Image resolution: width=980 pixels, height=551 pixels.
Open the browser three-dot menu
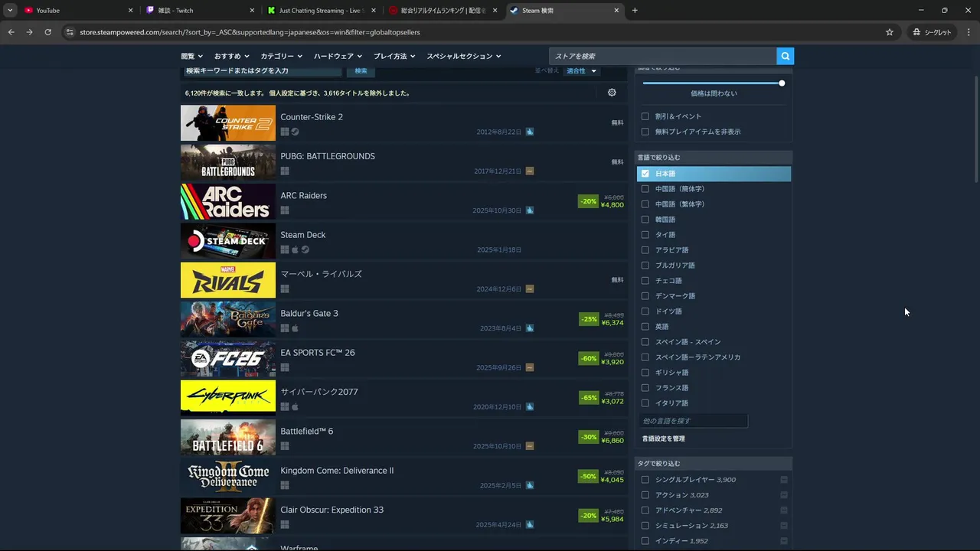968,32
